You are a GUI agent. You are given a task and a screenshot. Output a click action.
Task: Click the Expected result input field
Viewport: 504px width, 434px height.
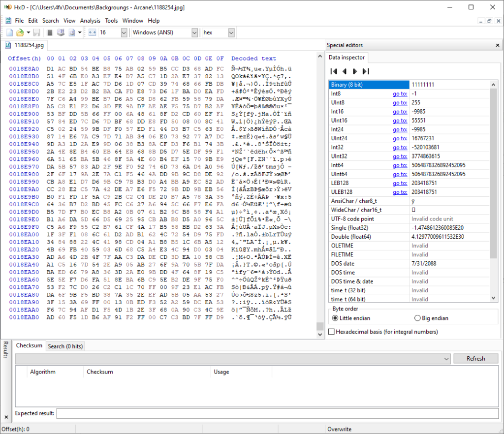point(277,413)
